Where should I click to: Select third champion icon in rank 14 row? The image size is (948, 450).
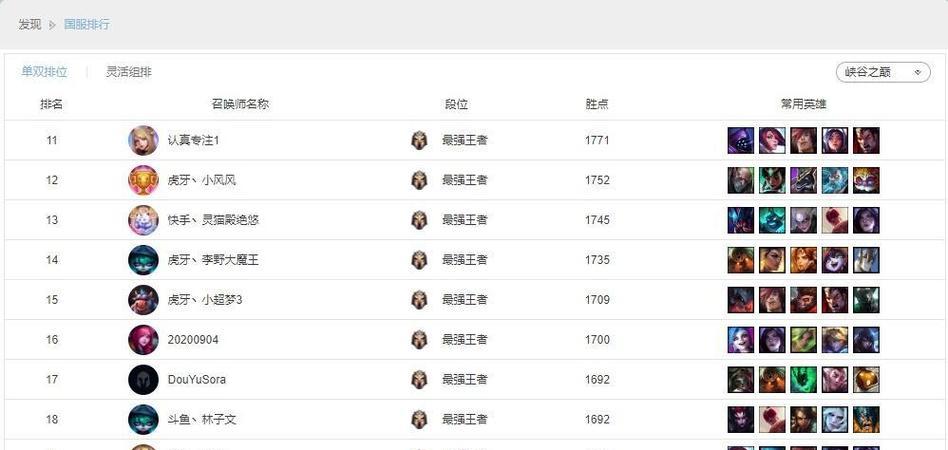(x=804, y=260)
